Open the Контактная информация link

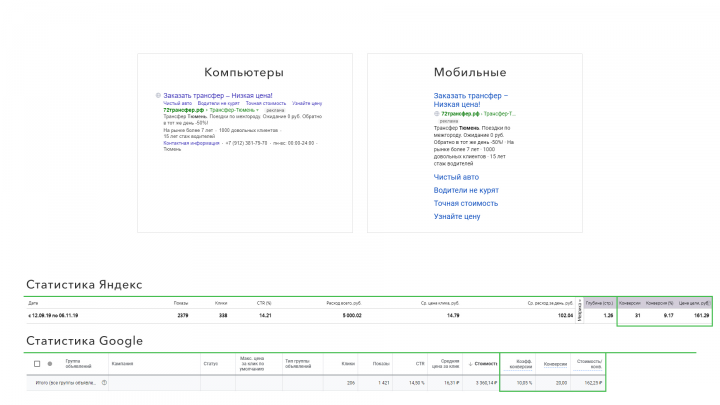pyautogui.click(x=191, y=143)
